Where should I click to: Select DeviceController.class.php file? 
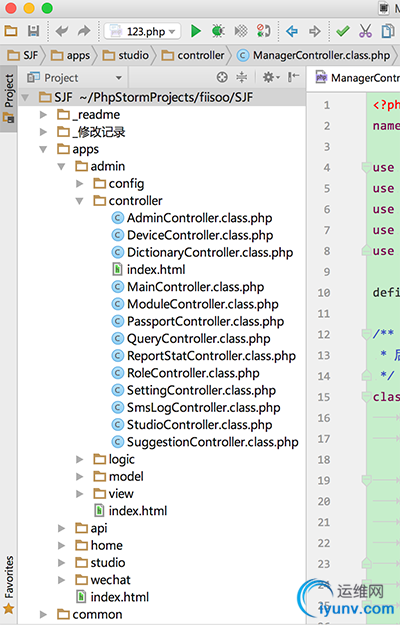192,235
